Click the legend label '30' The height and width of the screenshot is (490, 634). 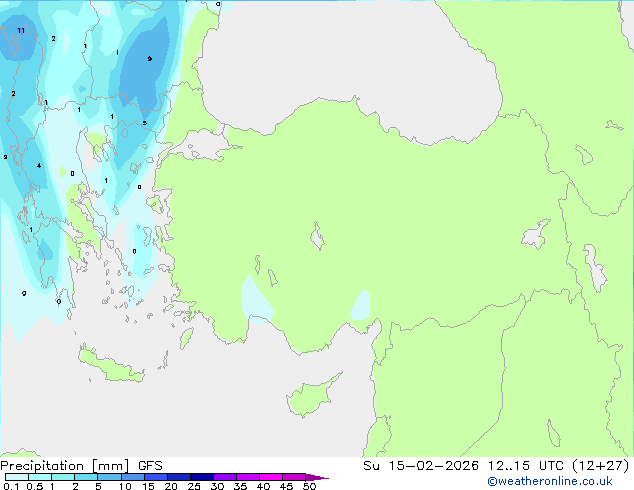pos(217,486)
